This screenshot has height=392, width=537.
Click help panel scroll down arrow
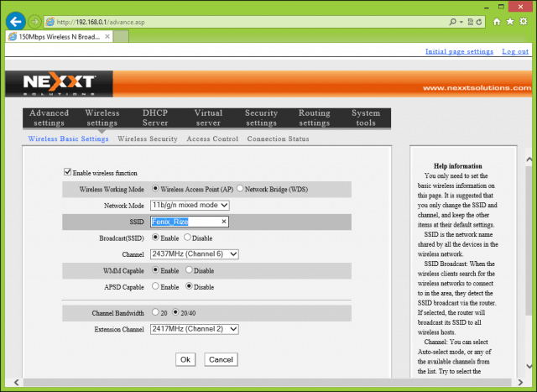[529, 366]
